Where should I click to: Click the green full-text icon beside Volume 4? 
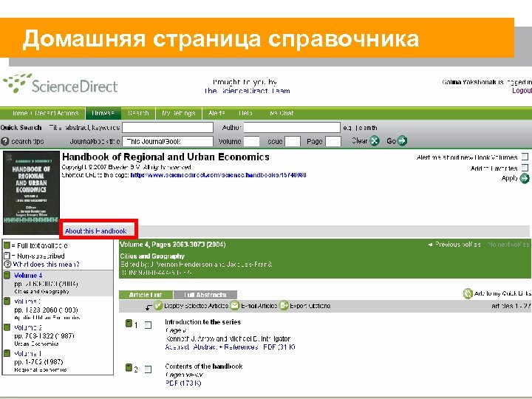(7, 275)
